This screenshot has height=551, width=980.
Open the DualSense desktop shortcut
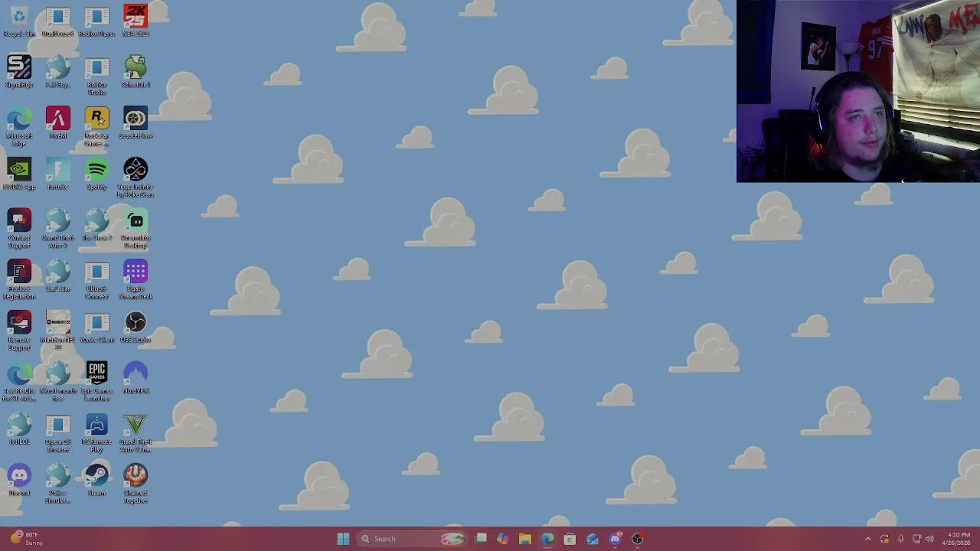tap(58, 21)
